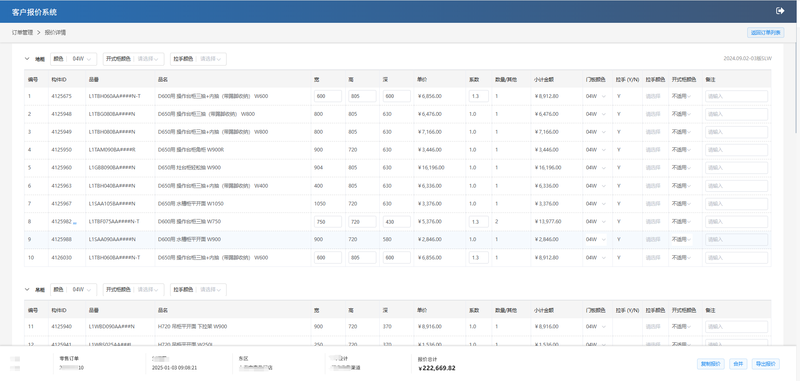
Task: Collapse the 地柜 section chevron
Action: pyautogui.click(x=27, y=59)
